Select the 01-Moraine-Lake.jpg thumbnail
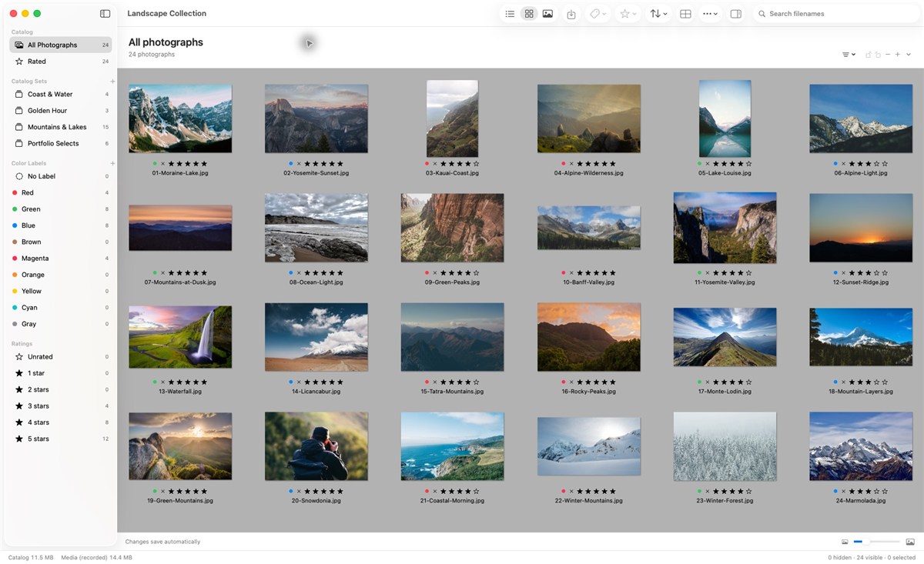 [180, 118]
